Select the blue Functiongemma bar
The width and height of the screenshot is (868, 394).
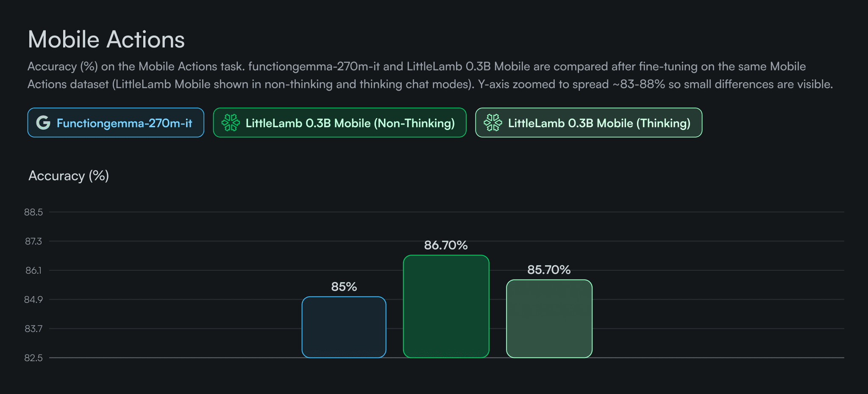[344, 327]
